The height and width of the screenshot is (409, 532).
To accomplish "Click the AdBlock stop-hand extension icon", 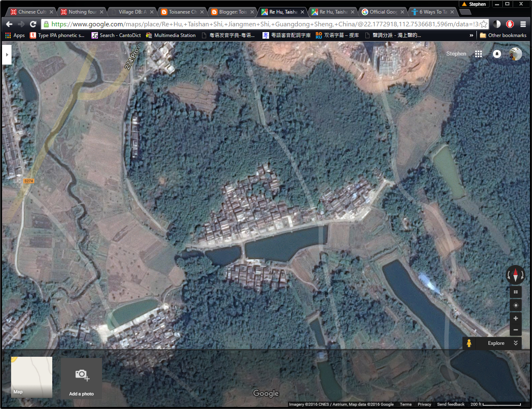I will [510, 24].
